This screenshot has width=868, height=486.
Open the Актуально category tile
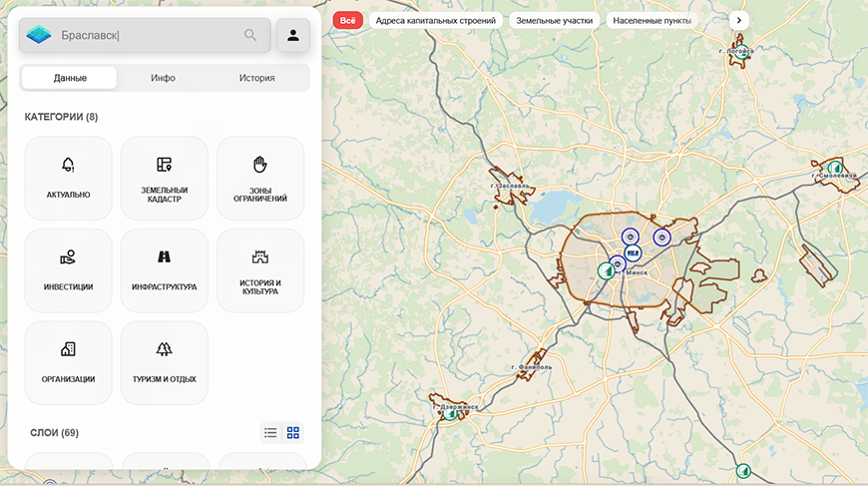(68, 179)
